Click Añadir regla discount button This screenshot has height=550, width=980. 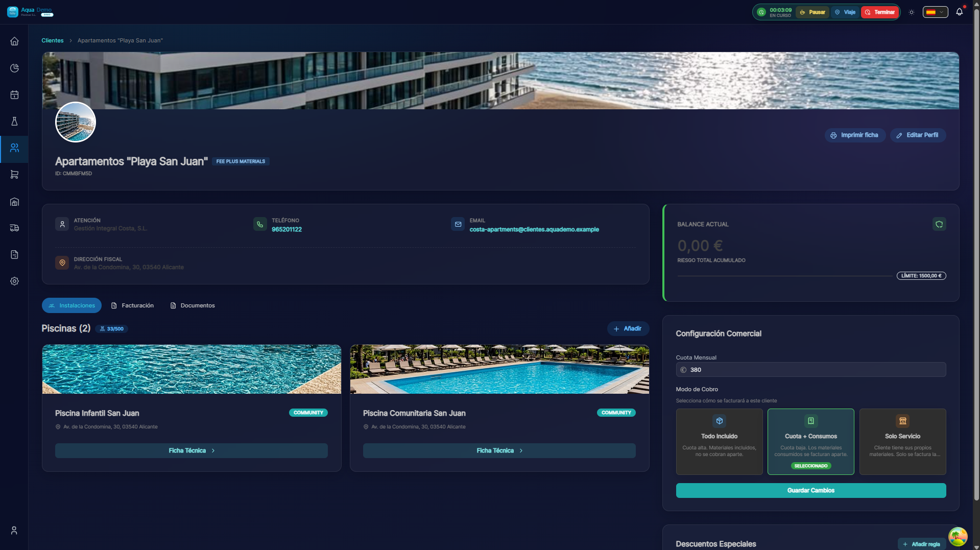click(x=921, y=544)
